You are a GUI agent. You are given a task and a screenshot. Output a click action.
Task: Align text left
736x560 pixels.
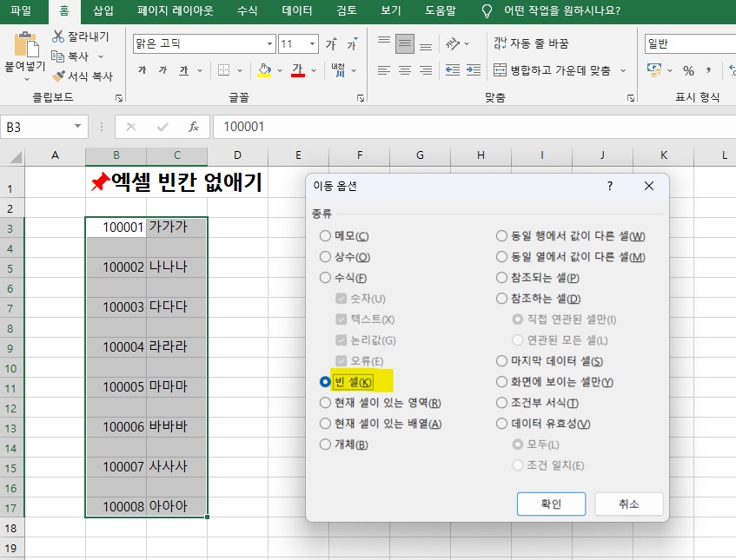click(x=384, y=70)
